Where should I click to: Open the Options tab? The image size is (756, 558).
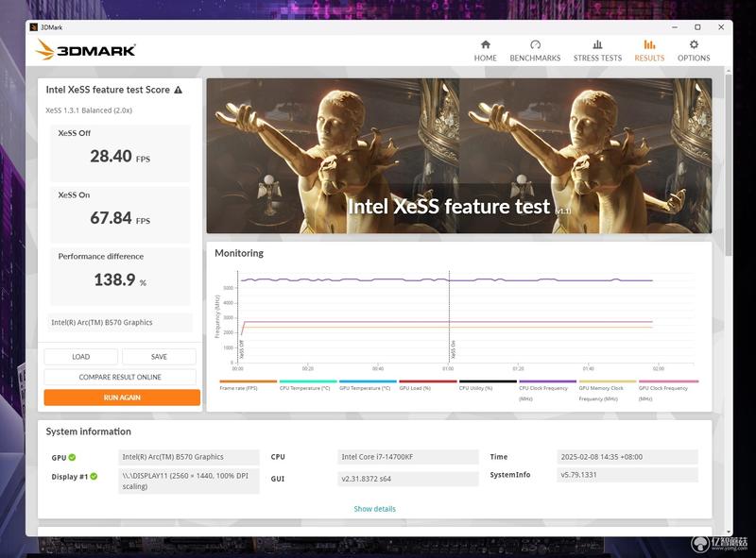(694, 51)
